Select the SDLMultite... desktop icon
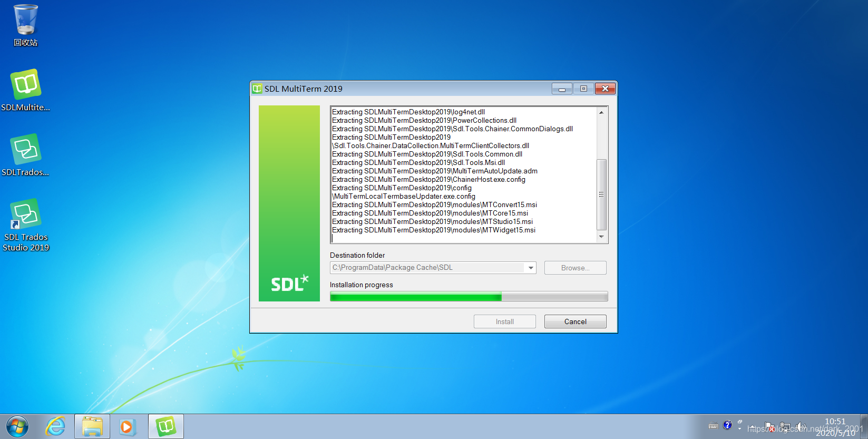868x439 pixels. click(25, 90)
